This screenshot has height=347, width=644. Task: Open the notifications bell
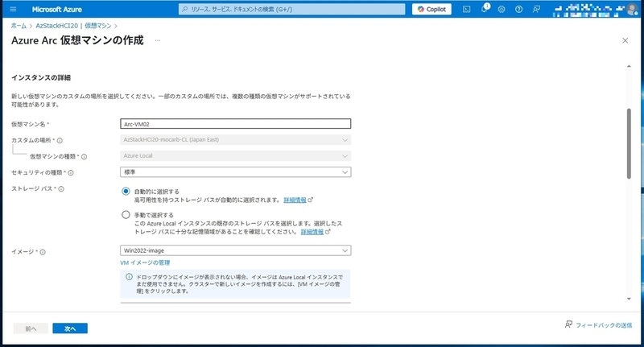[x=485, y=8]
